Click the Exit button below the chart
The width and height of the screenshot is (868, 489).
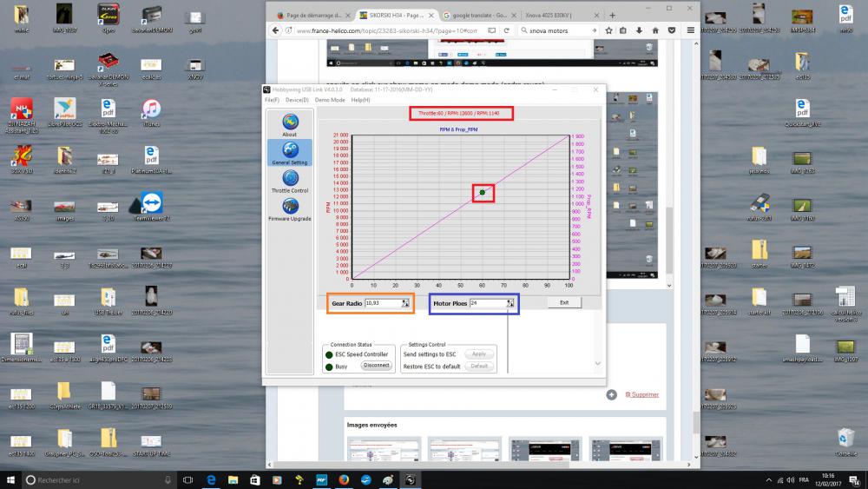[564, 302]
